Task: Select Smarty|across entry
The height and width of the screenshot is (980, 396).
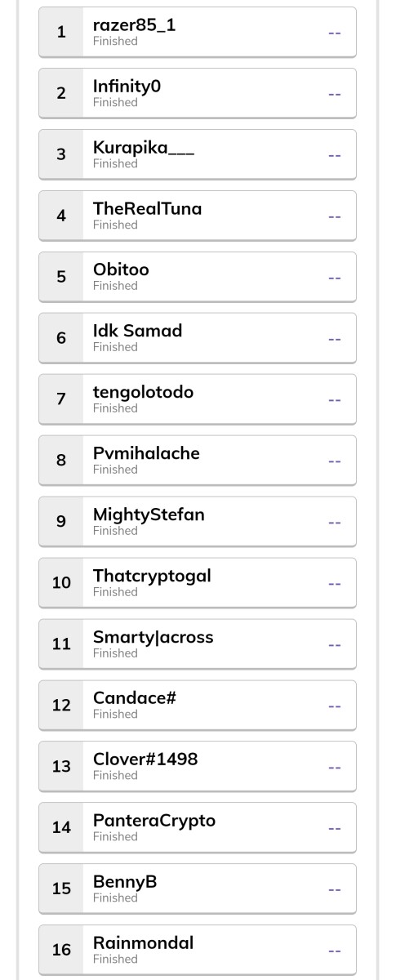Action: point(198,644)
